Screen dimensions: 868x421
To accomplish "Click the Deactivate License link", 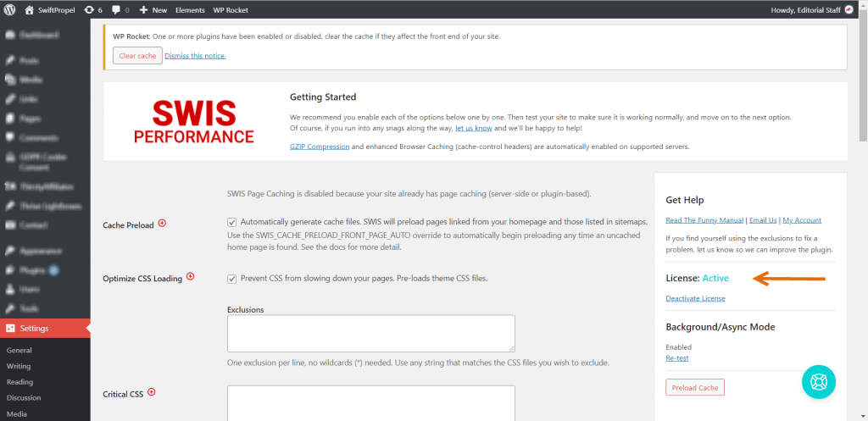I will click(695, 298).
